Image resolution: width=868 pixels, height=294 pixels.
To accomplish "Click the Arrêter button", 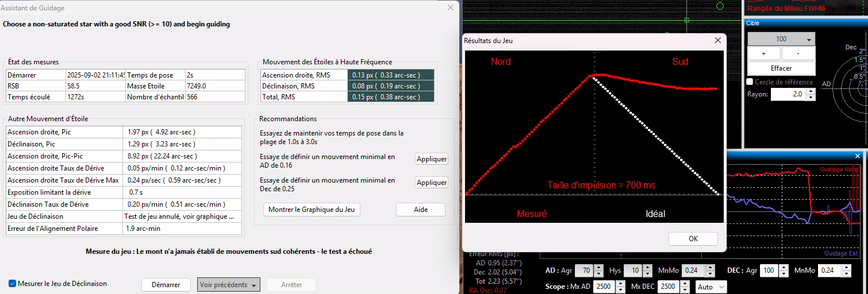I will [x=291, y=285].
